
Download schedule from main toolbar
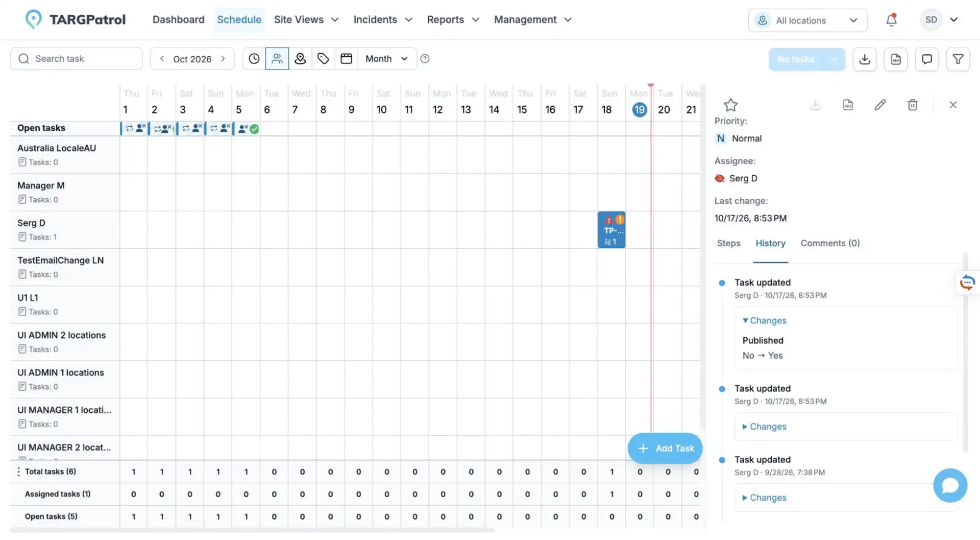coord(865,59)
